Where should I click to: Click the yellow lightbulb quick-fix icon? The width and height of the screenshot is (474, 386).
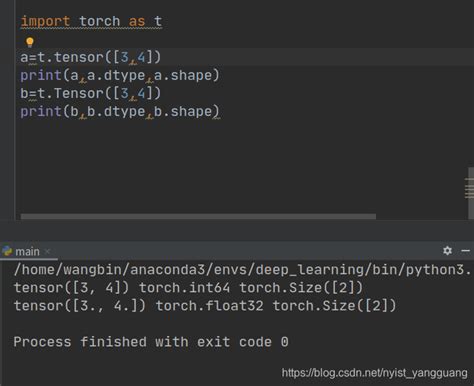(x=30, y=42)
